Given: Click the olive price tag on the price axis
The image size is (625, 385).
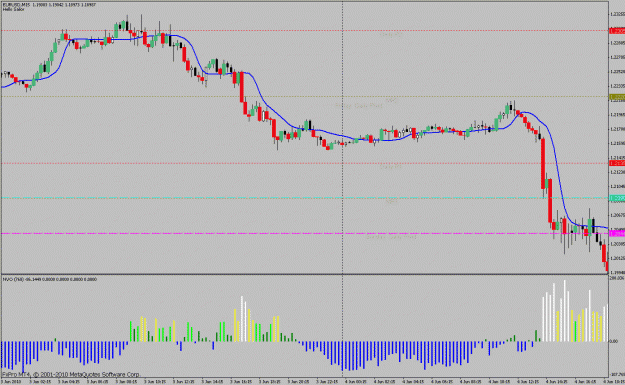Looking at the screenshot, I should (617, 97).
